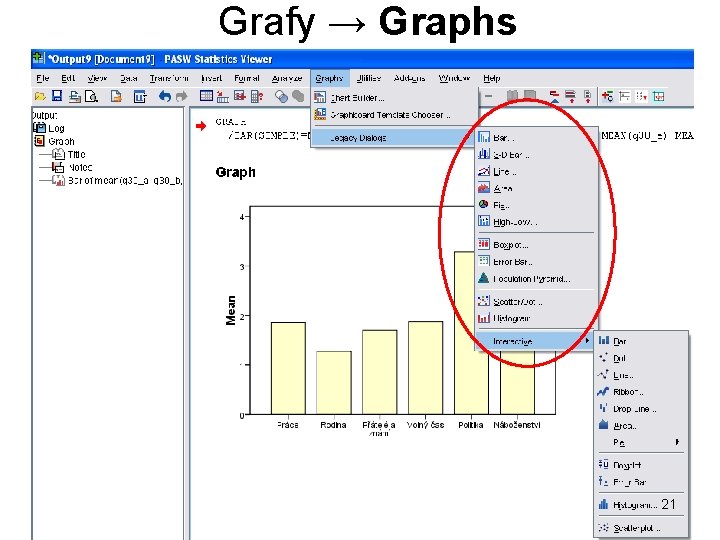The height and width of the screenshot is (540, 720).
Task: Click the Graphboard Template Chooser icon
Action: click(x=320, y=114)
